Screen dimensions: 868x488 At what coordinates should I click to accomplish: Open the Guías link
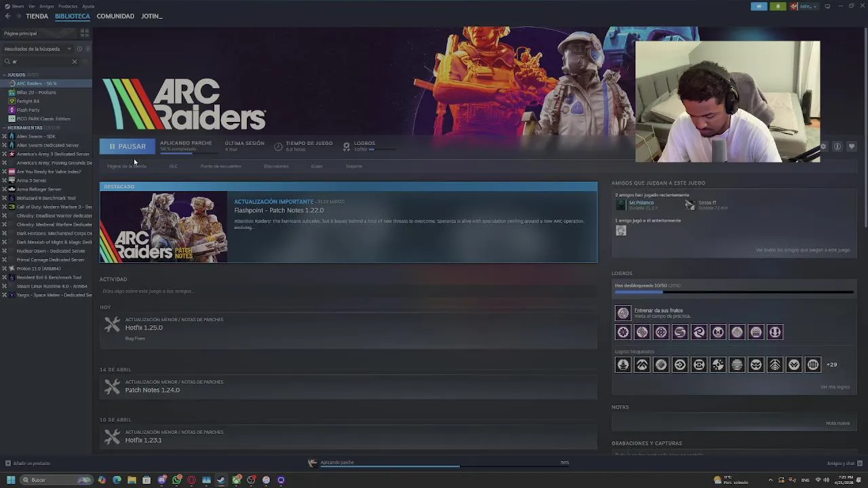pos(317,166)
